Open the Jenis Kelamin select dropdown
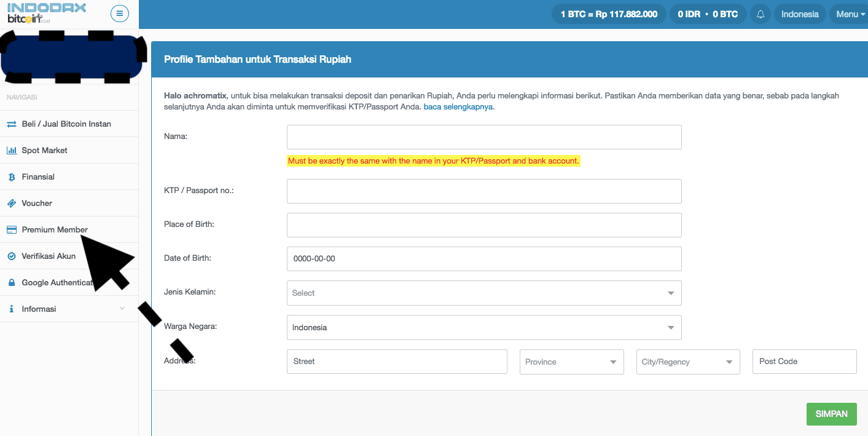This screenshot has height=436, width=868. tap(483, 293)
